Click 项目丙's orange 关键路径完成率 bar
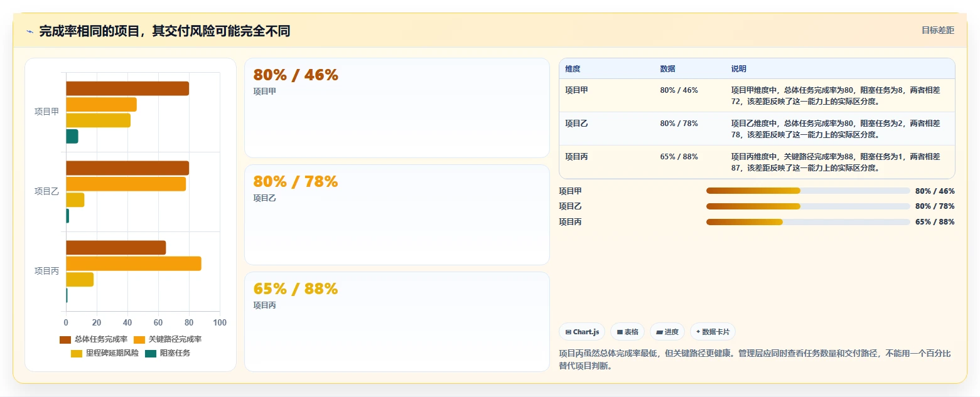 (134, 263)
